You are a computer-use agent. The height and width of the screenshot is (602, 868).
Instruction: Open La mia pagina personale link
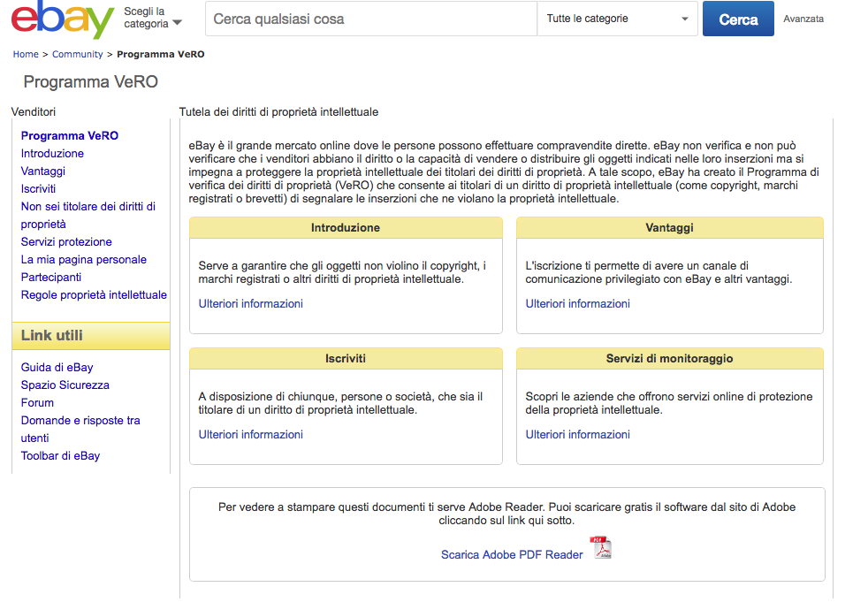click(84, 260)
